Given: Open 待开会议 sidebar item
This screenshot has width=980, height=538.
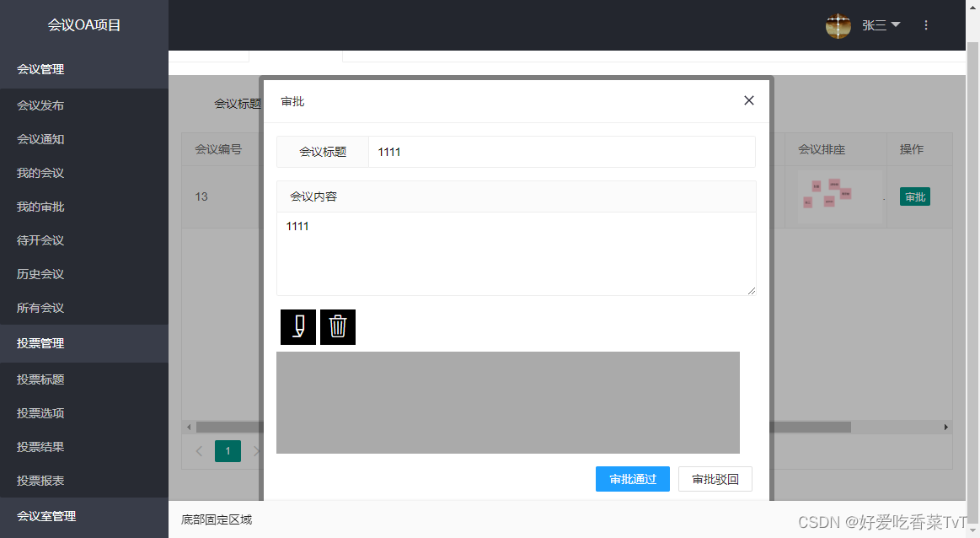Looking at the screenshot, I should 84,240.
